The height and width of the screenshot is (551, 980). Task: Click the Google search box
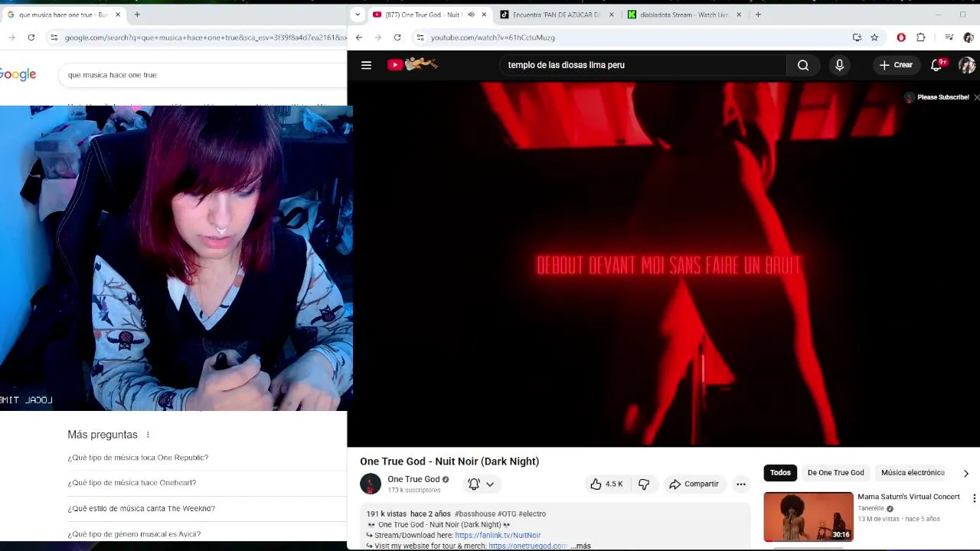pyautogui.click(x=203, y=75)
